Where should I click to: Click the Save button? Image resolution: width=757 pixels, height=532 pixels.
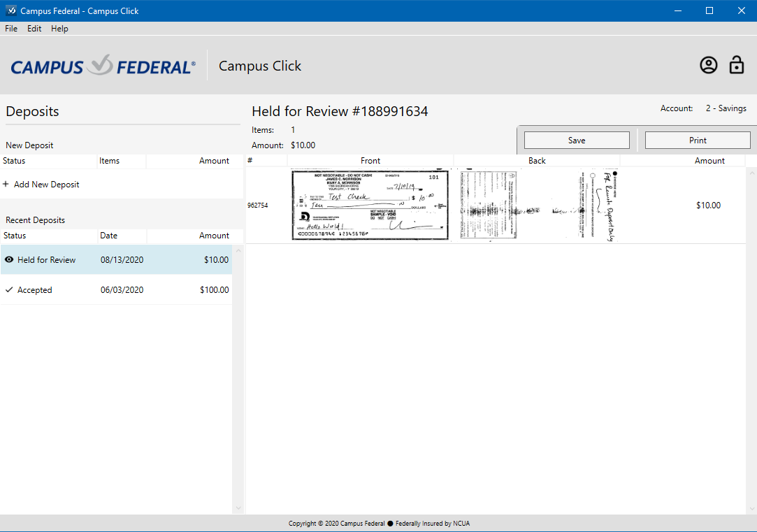[577, 140]
